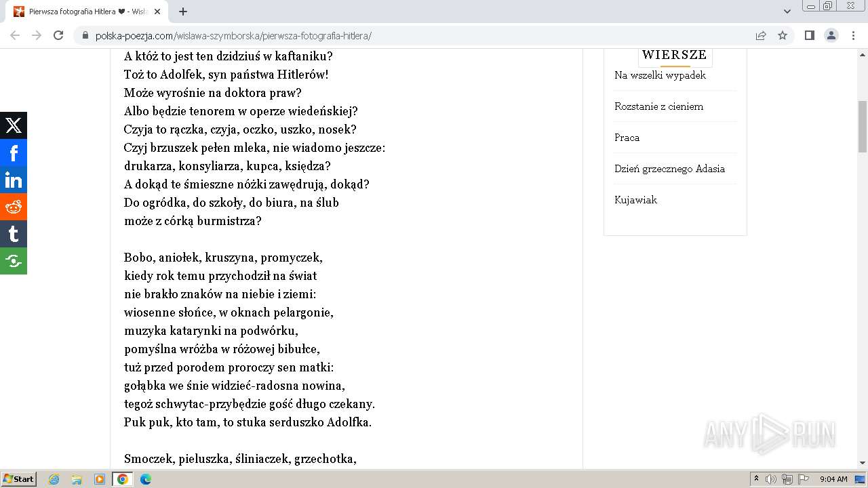This screenshot has height=488, width=868.
Task: Click the 9:04 AM clock
Action: [x=833, y=479]
